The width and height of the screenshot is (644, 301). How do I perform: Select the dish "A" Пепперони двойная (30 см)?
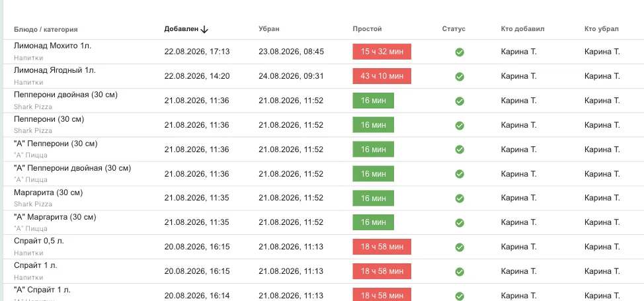(x=72, y=168)
